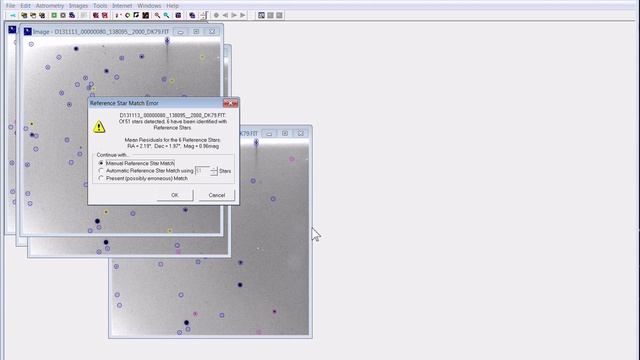Click the Zoom In magnifier icon
Viewport: 640px width, 360px height.
157,15
